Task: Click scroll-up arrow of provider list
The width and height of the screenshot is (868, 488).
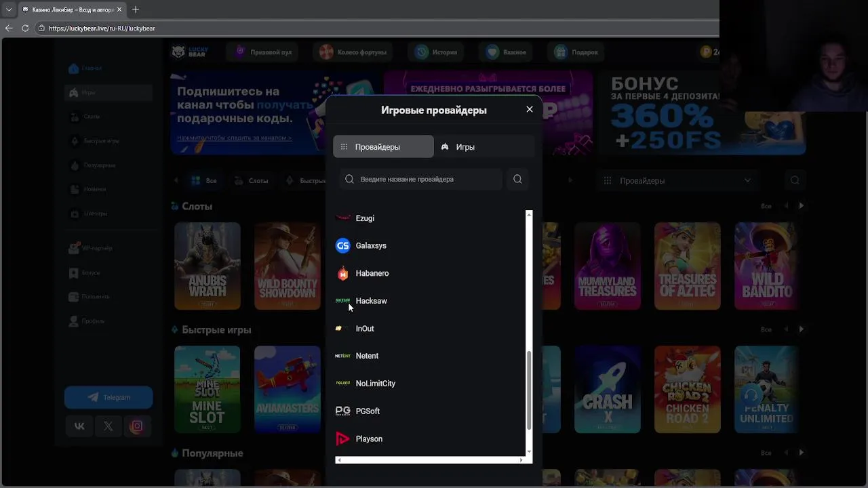Action: [x=529, y=214]
